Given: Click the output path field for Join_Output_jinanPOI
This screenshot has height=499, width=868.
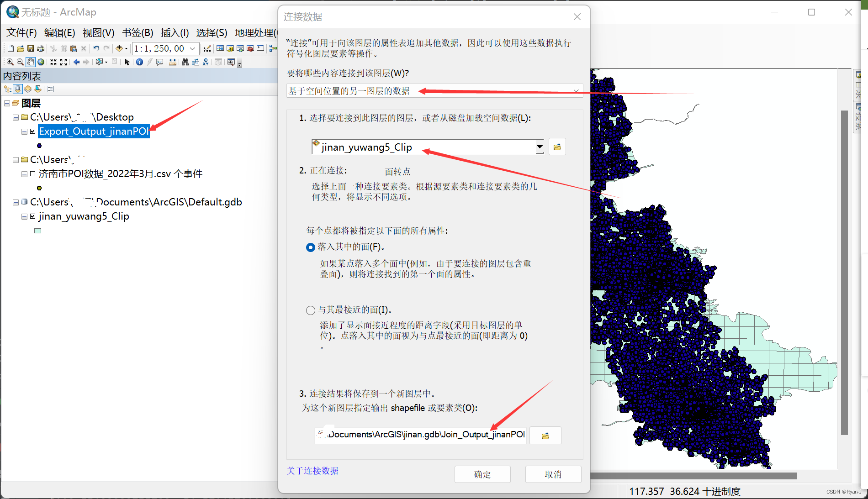Looking at the screenshot, I should click(x=420, y=435).
